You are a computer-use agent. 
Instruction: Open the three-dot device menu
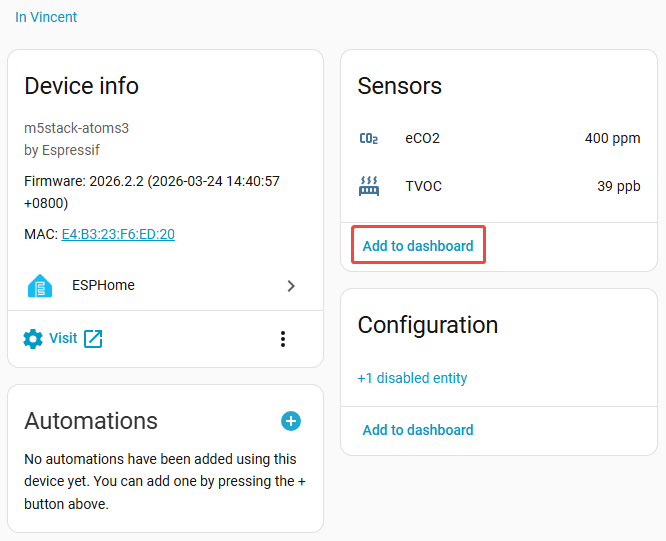coord(283,339)
